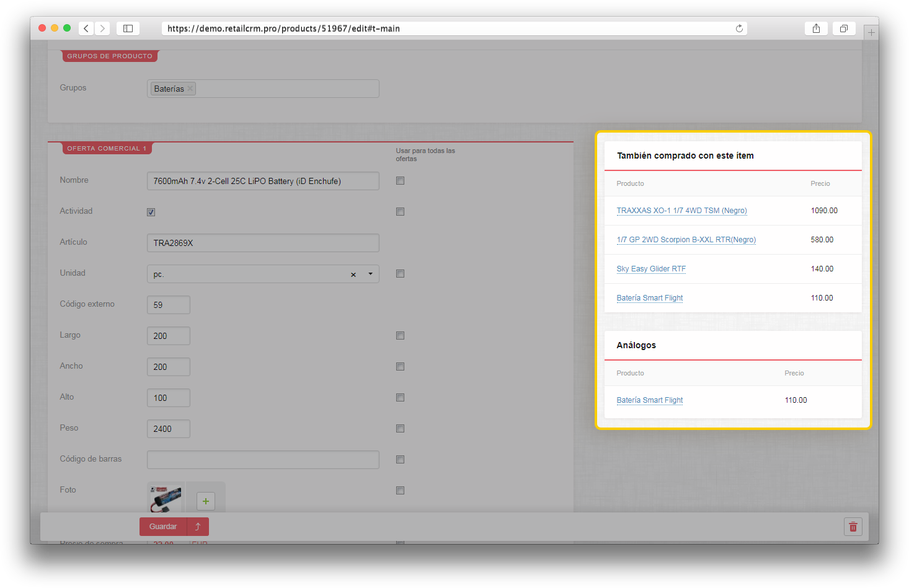909x588 pixels.
Task: Check use-for-all-offers box for Unidad
Action: (401, 274)
